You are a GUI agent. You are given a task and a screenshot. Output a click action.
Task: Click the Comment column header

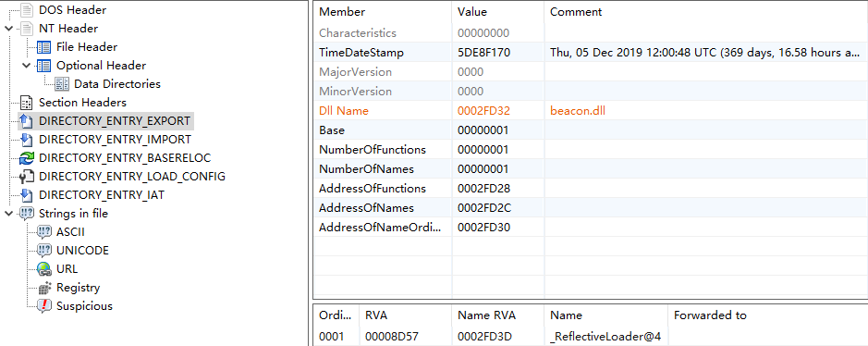pos(706,12)
